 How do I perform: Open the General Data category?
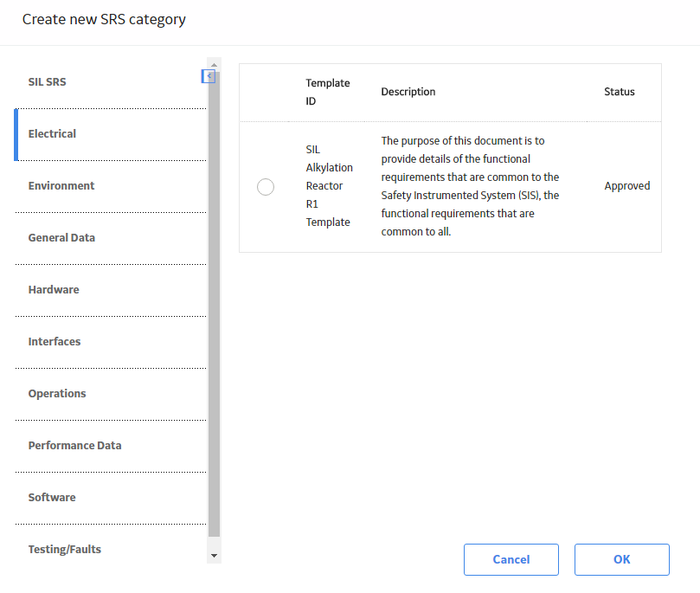(111, 238)
